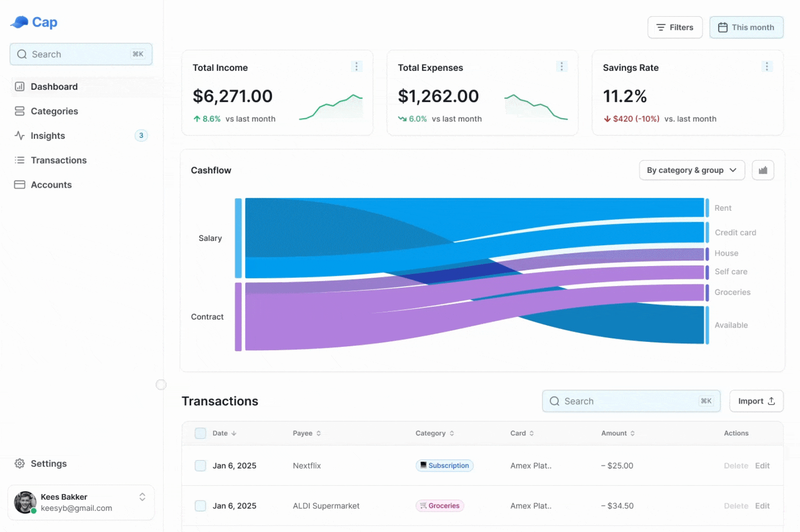Image resolution: width=800 pixels, height=532 pixels.
Task: Open Savings Rate card options menu
Action: 767,66
